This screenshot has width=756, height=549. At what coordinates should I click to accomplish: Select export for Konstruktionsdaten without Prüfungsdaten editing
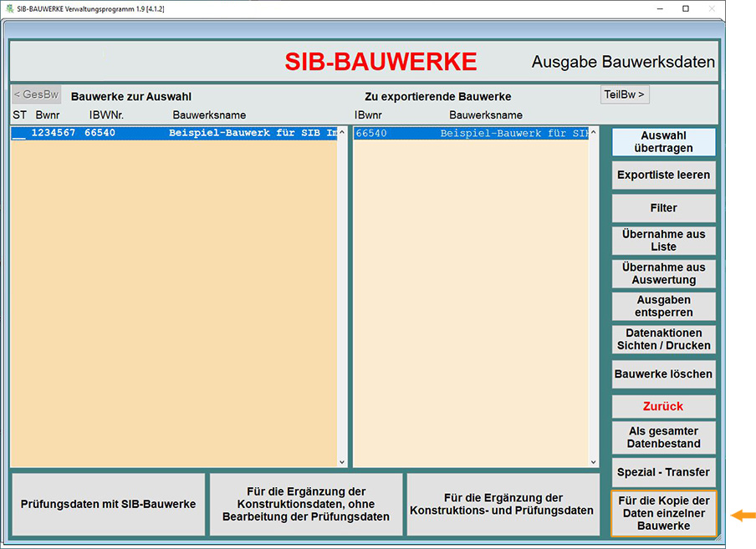[x=306, y=505]
